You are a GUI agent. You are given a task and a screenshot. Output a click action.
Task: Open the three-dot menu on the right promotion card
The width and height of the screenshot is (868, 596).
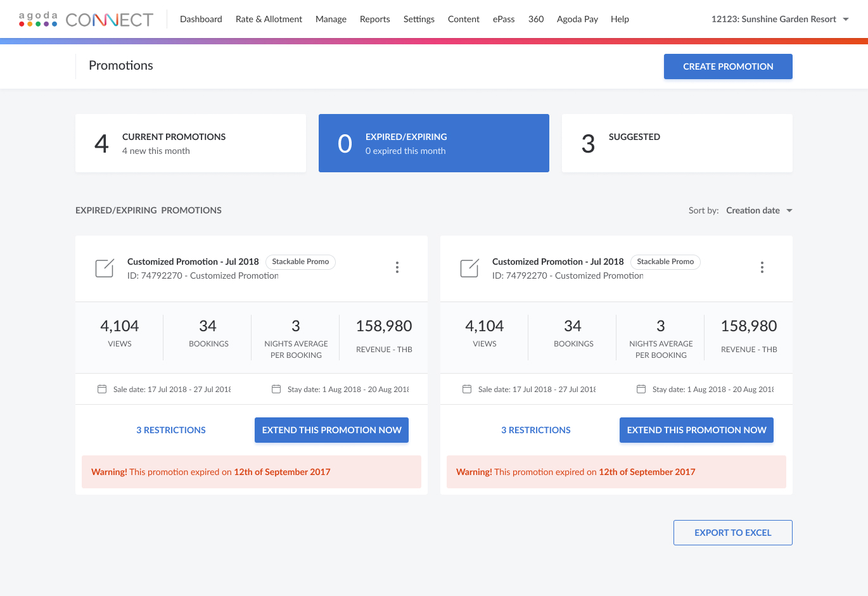(x=762, y=267)
